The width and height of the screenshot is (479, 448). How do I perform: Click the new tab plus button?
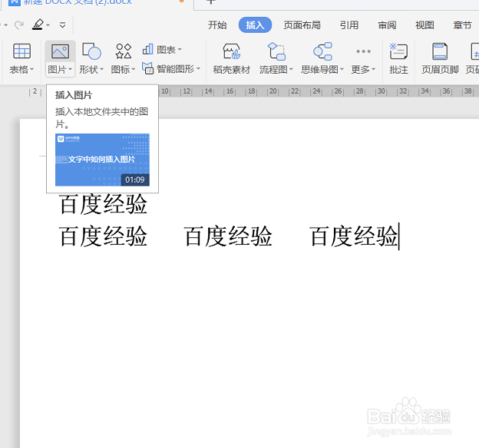tap(211, 2)
